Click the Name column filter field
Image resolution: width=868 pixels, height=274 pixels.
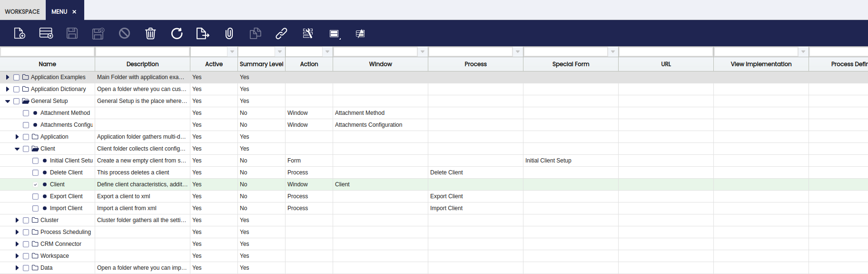48,51
